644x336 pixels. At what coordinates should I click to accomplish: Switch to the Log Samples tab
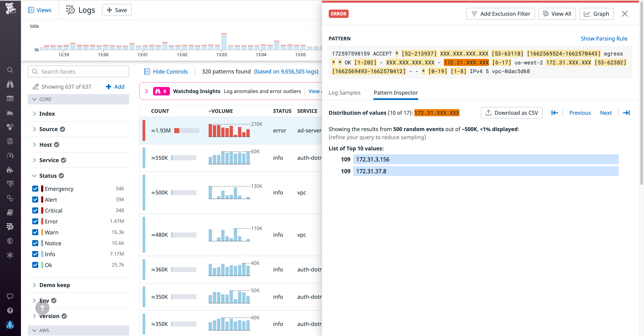pos(344,93)
